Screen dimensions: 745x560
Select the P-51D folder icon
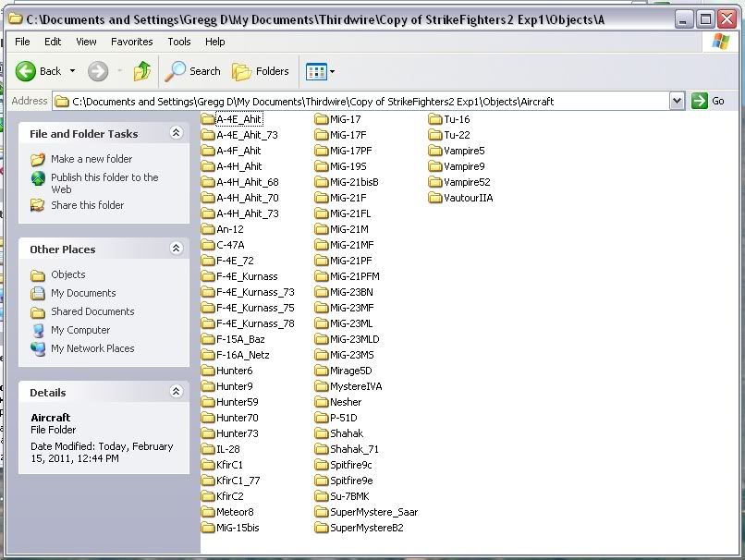coord(322,418)
